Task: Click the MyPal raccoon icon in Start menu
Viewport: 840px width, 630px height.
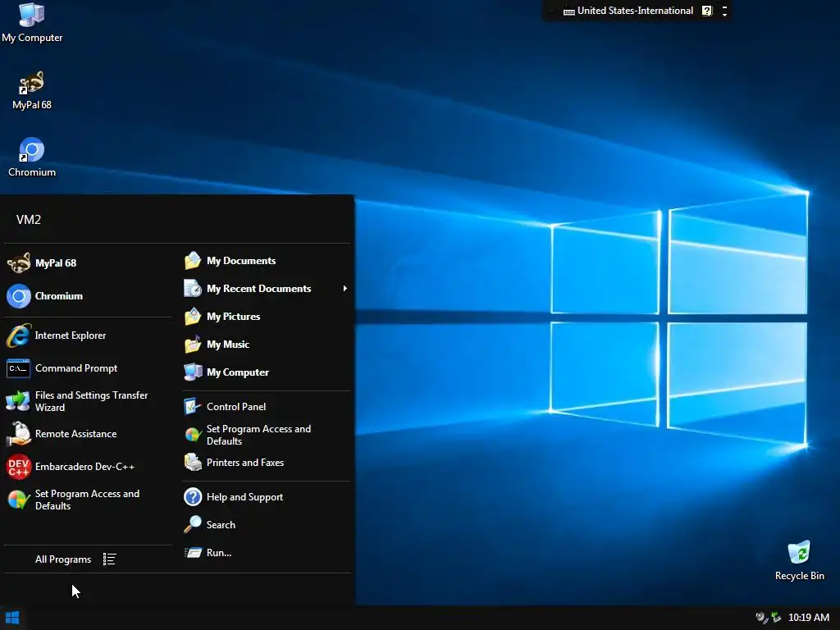Action: point(19,263)
